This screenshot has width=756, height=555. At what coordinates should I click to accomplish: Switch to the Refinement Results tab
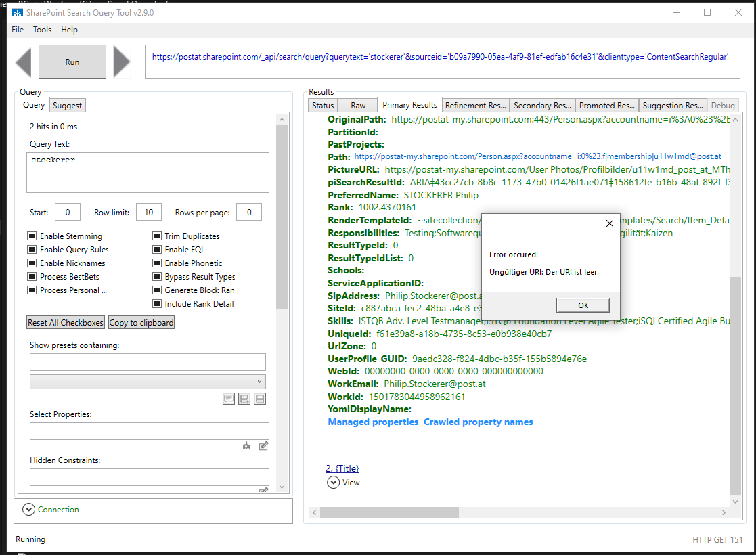pyautogui.click(x=475, y=105)
